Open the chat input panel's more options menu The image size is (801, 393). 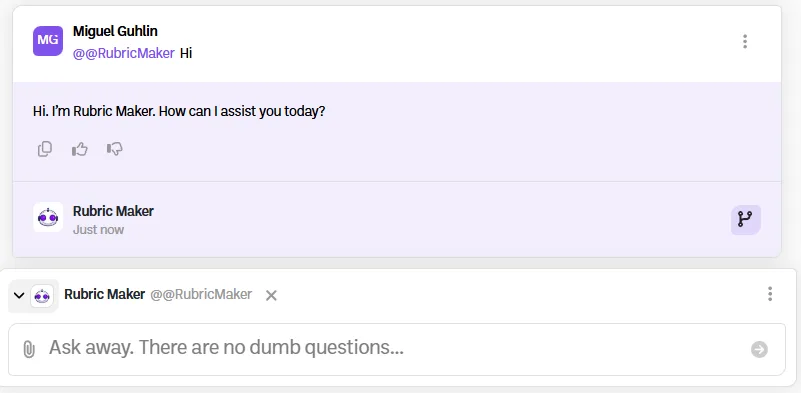click(770, 294)
